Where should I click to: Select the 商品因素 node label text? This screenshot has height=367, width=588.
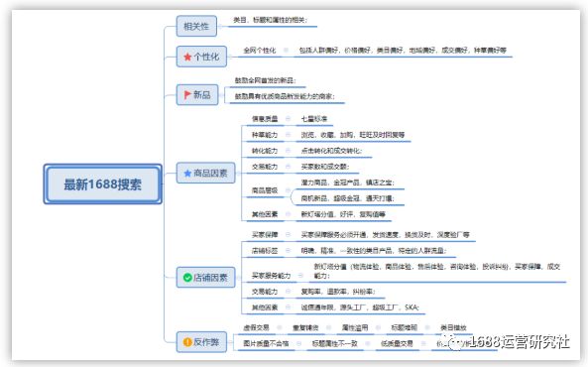(x=210, y=173)
